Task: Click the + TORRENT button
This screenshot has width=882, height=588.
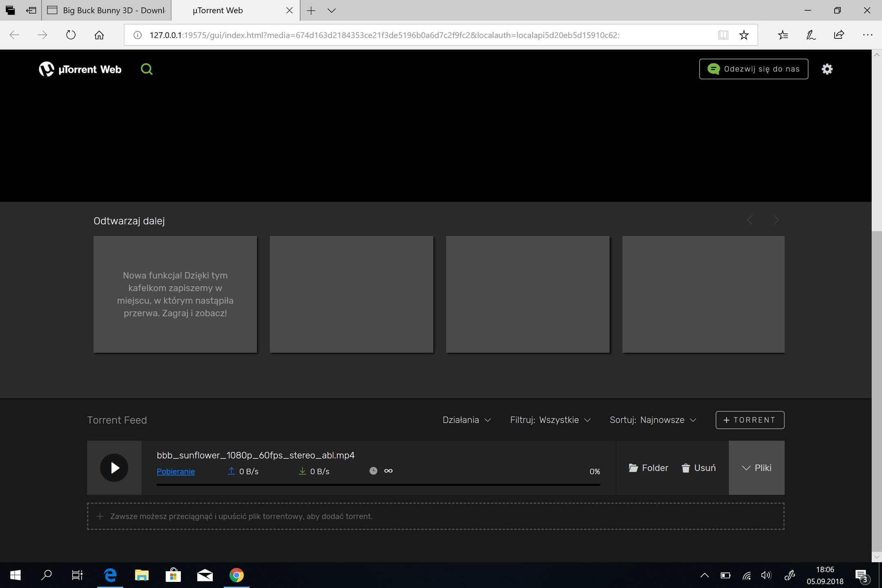Action: coord(750,420)
